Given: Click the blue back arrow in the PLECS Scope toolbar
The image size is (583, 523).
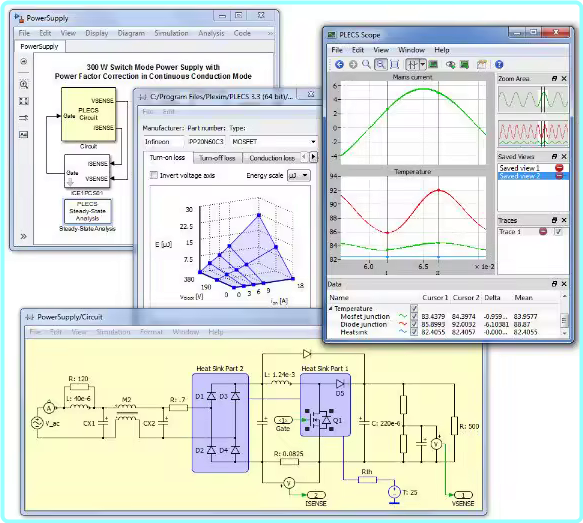Looking at the screenshot, I should [x=339, y=65].
